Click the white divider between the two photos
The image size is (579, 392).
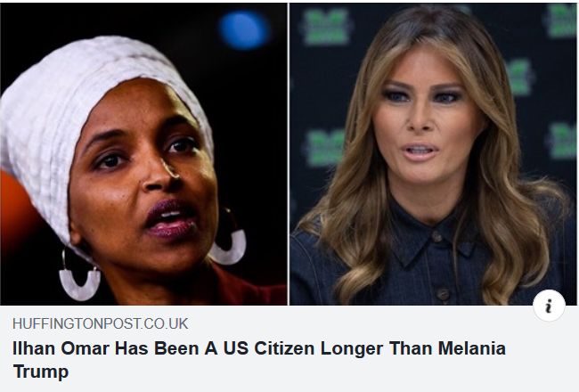coord(289,154)
